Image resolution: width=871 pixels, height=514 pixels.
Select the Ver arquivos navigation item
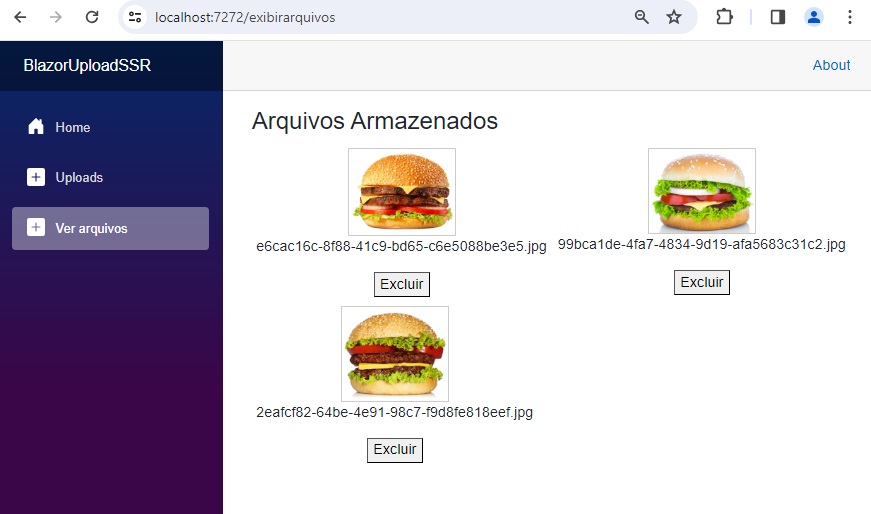click(111, 228)
